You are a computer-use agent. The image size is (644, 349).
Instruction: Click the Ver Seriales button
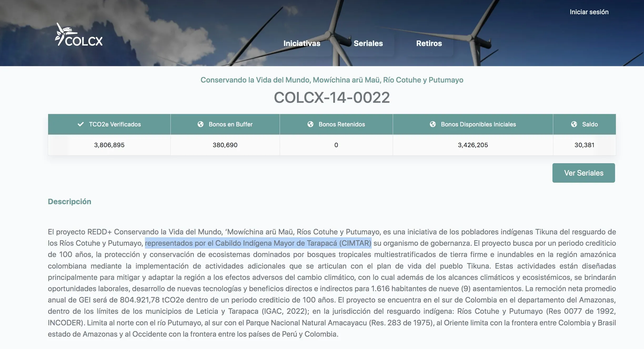click(583, 173)
